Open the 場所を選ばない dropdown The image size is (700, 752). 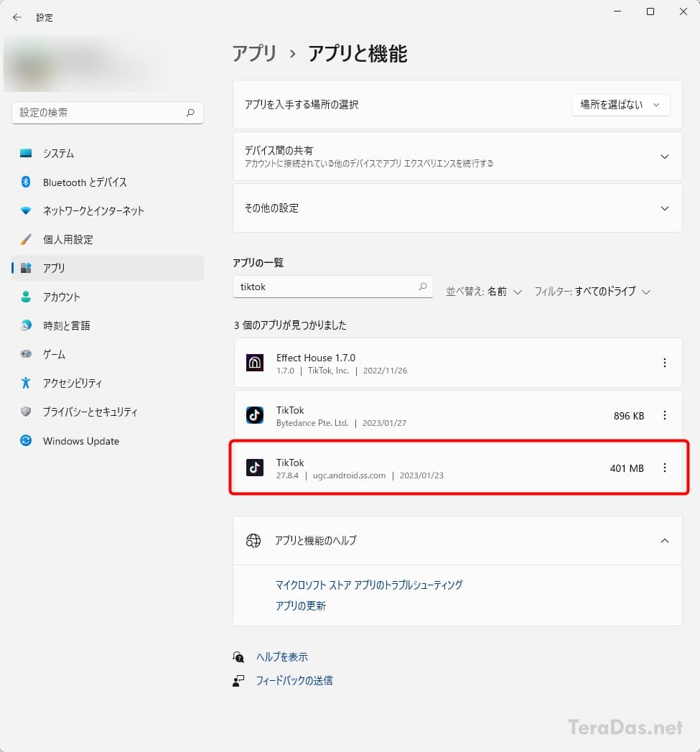620,105
